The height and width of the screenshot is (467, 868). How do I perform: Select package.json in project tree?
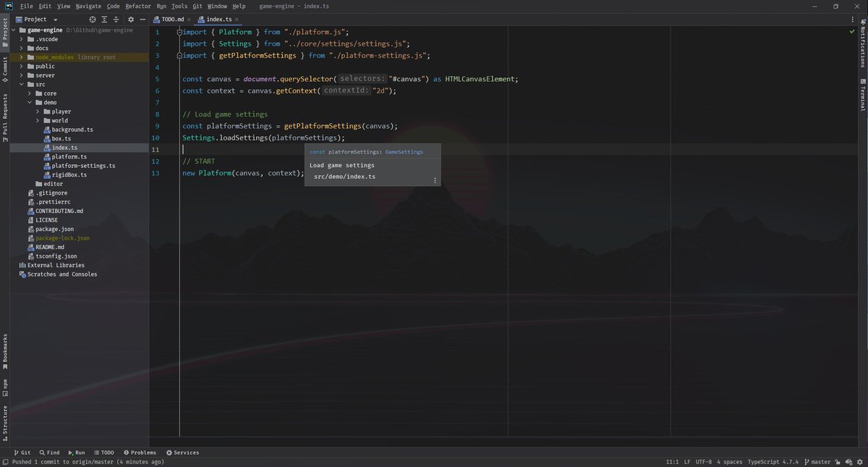pos(54,229)
